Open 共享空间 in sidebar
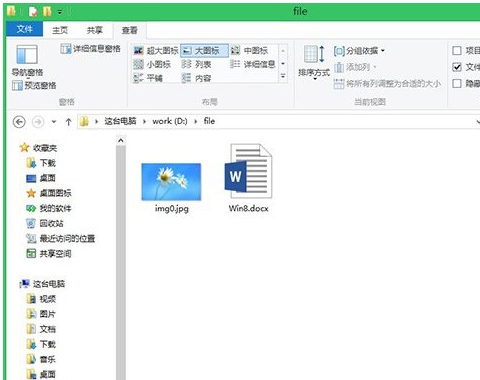 coord(49,254)
